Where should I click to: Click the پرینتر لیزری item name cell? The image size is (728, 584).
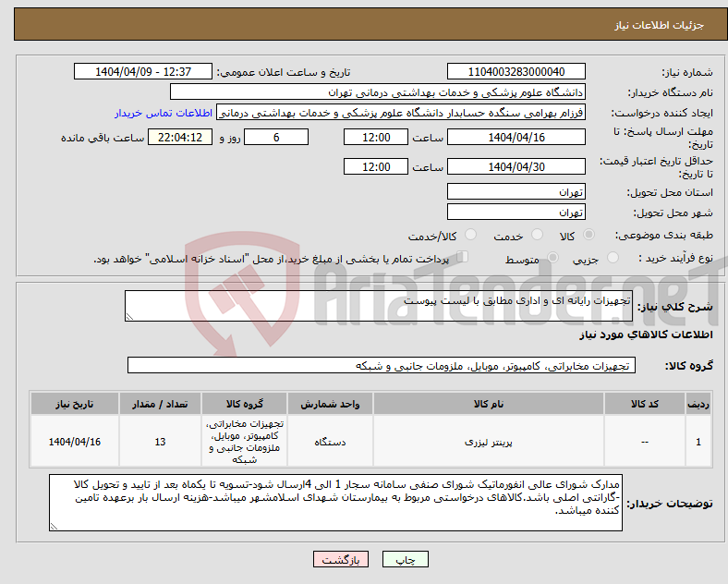click(489, 442)
